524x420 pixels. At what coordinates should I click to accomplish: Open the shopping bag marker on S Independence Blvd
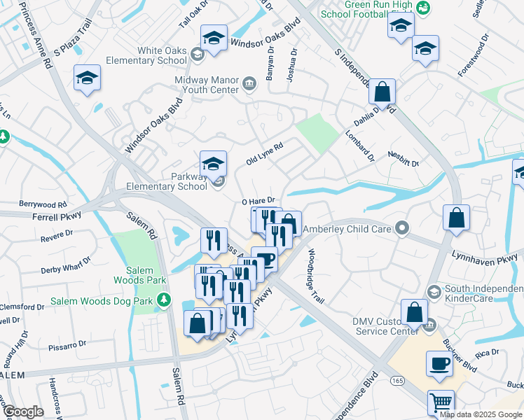[382, 94]
